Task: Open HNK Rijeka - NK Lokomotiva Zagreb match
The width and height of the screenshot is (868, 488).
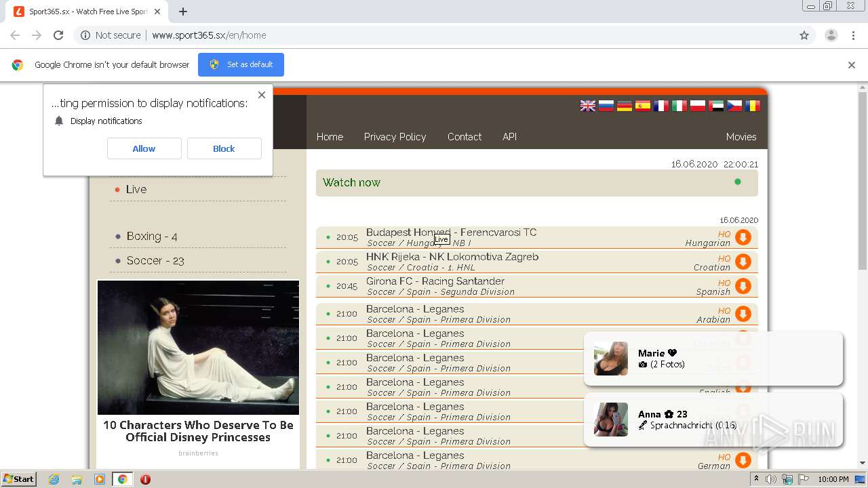Action: (452, 257)
